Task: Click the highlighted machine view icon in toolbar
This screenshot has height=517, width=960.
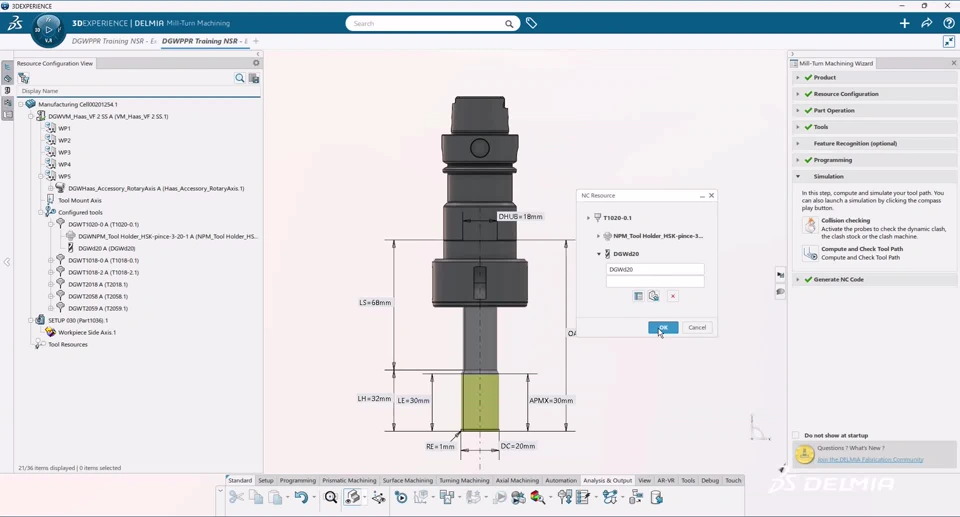Action: (353, 497)
